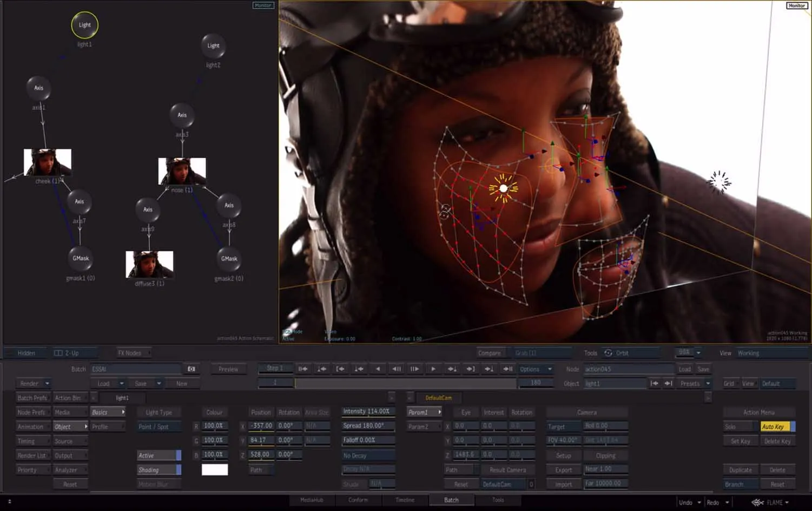
Task: Disable the Shading toggle
Action: (159, 470)
